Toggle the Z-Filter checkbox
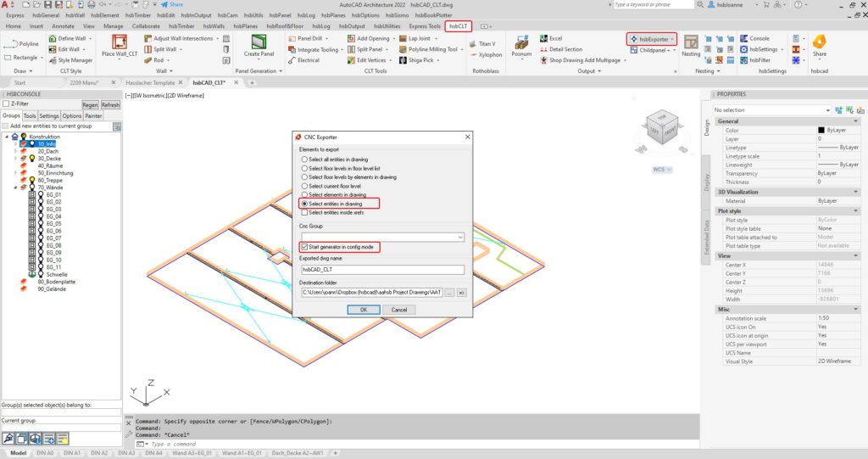 click(6, 104)
